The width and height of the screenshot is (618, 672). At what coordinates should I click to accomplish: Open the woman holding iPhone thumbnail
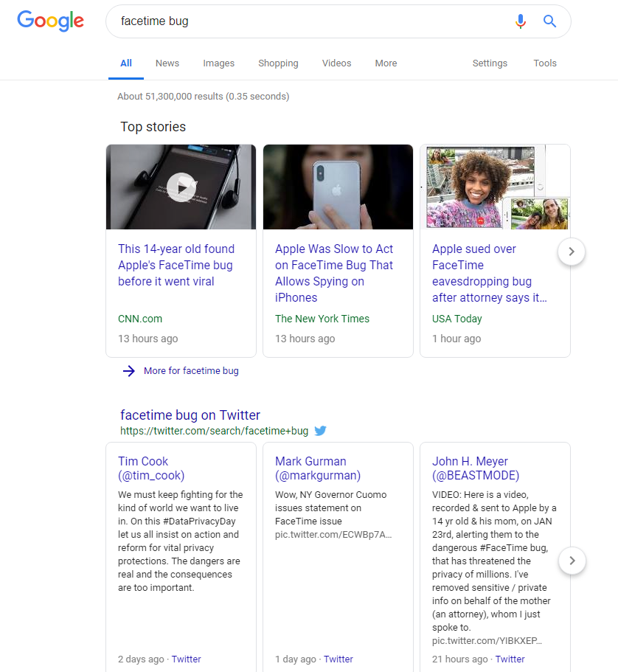[x=338, y=187]
